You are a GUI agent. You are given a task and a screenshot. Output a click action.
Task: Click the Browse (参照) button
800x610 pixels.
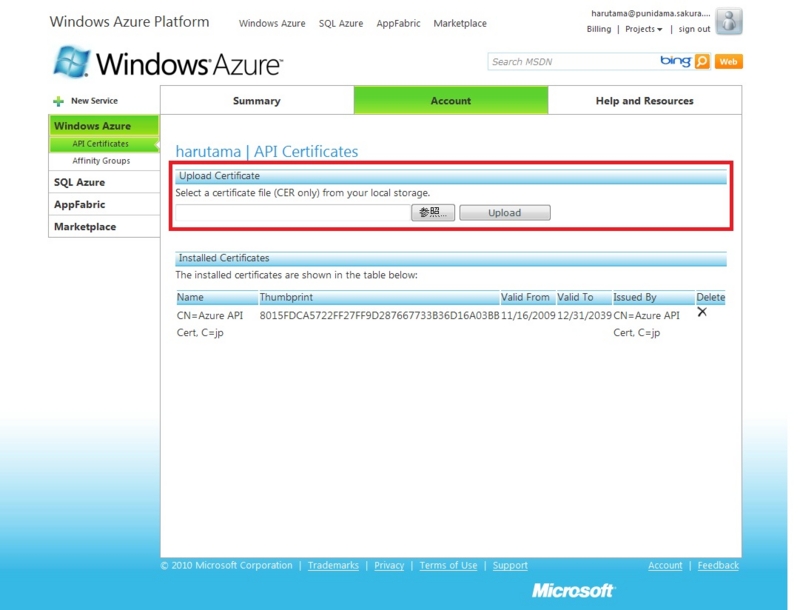pos(433,213)
